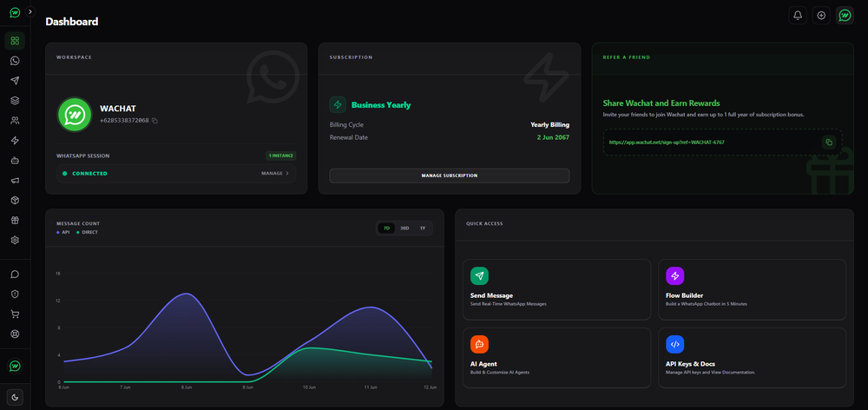This screenshot has width=868, height=410.
Task: Click the renewal date 2 Jun 2067
Action: 553,137
